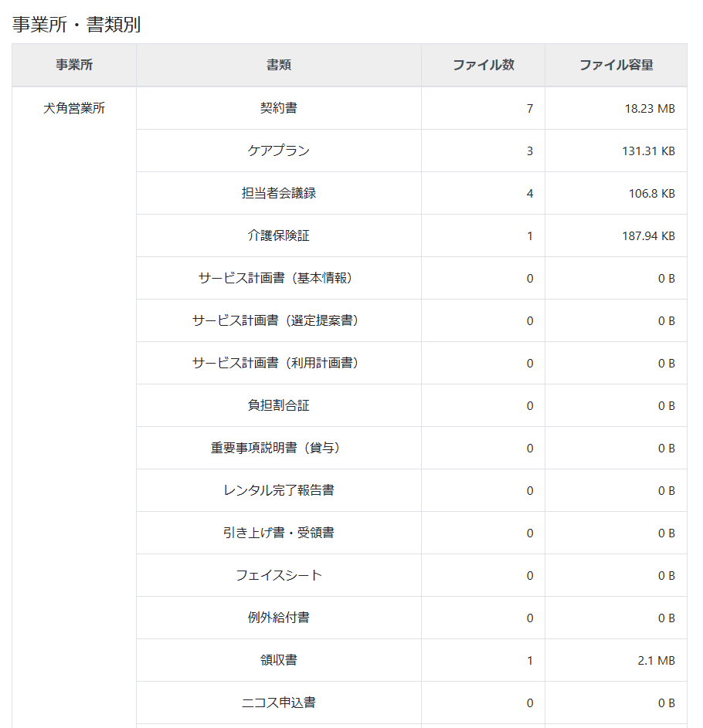The height and width of the screenshot is (728, 703).
Task: Select サービス計画書（基本情報） in the table
Action: pos(278,278)
